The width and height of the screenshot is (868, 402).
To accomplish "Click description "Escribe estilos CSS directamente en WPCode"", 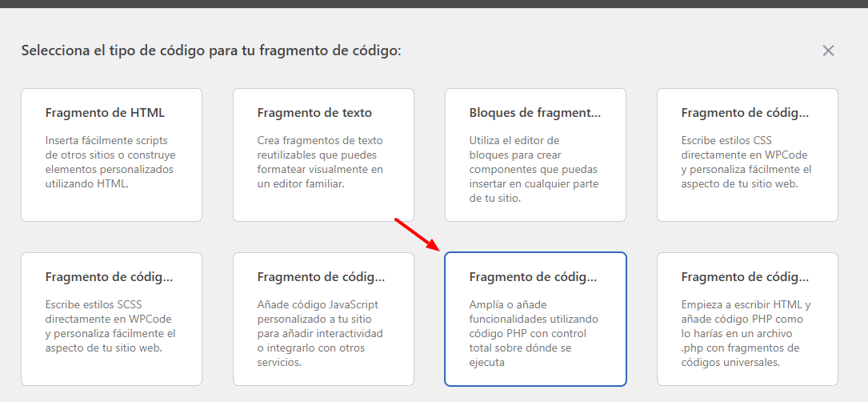I will [x=746, y=162].
